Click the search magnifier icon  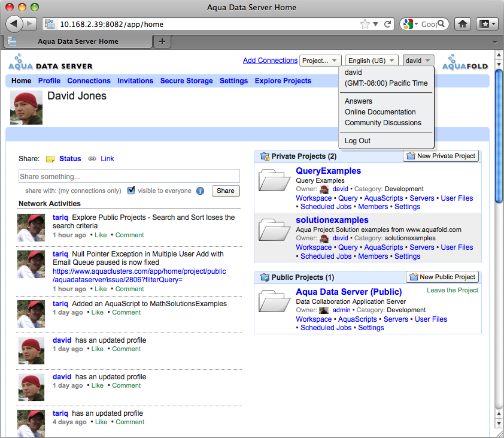point(441,24)
